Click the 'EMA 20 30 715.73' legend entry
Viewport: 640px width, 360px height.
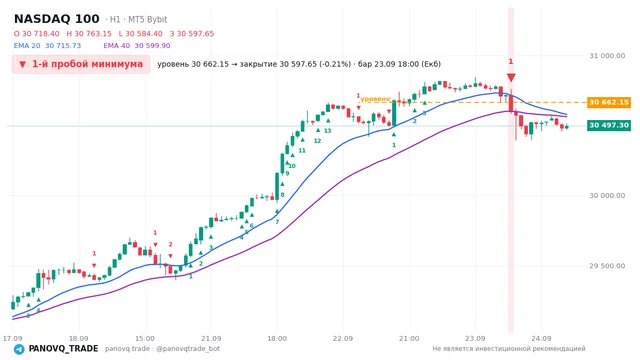coord(47,46)
